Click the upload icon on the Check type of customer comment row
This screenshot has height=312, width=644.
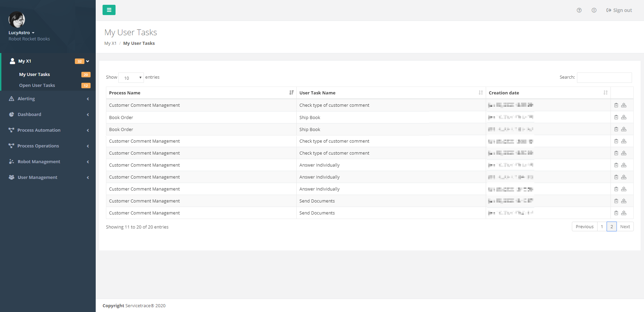[x=624, y=105]
